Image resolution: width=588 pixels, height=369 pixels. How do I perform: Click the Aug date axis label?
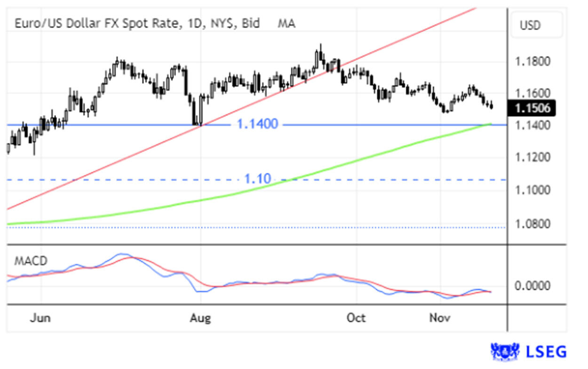[x=200, y=318]
